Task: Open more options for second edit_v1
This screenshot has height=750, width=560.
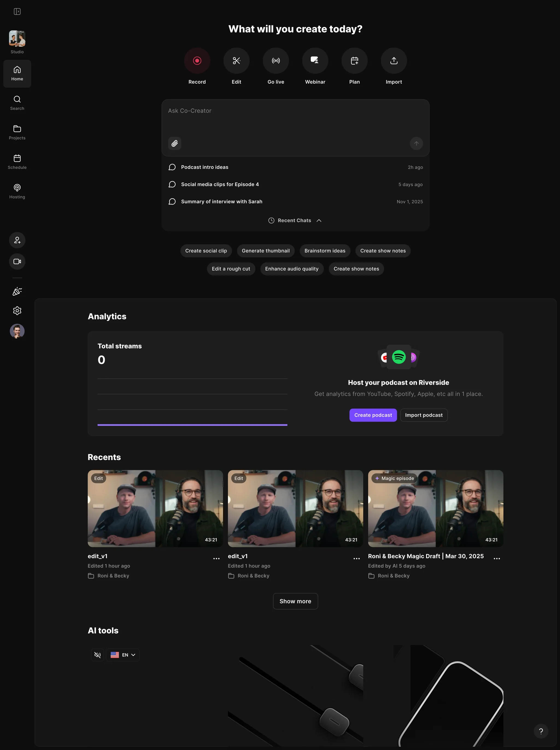Action: pos(357,558)
